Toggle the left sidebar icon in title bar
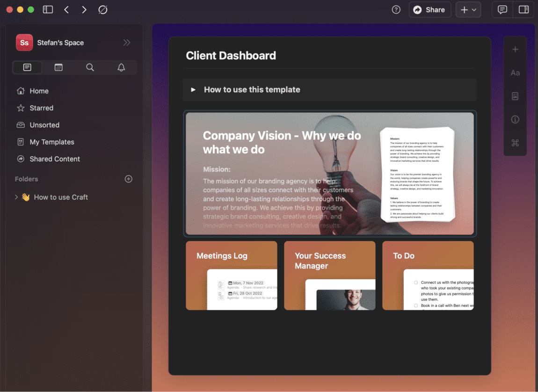The image size is (538, 392). tap(48, 10)
